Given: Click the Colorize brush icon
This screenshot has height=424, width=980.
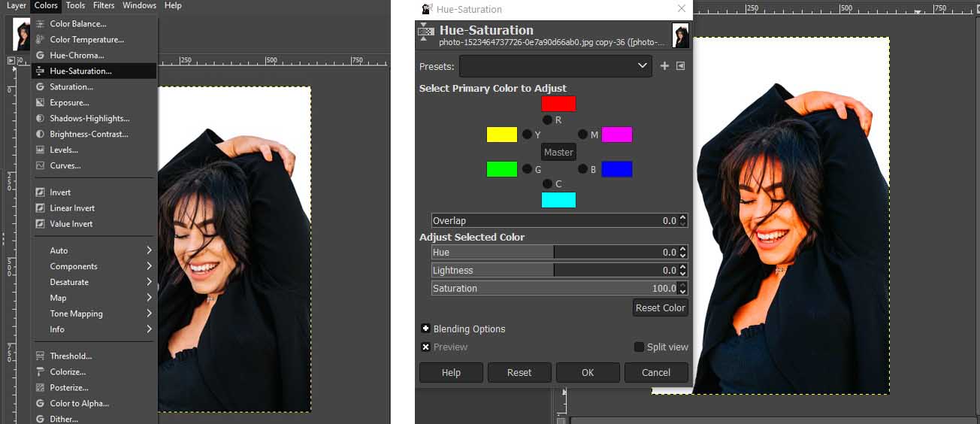Looking at the screenshot, I should click(x=41, y=372).
